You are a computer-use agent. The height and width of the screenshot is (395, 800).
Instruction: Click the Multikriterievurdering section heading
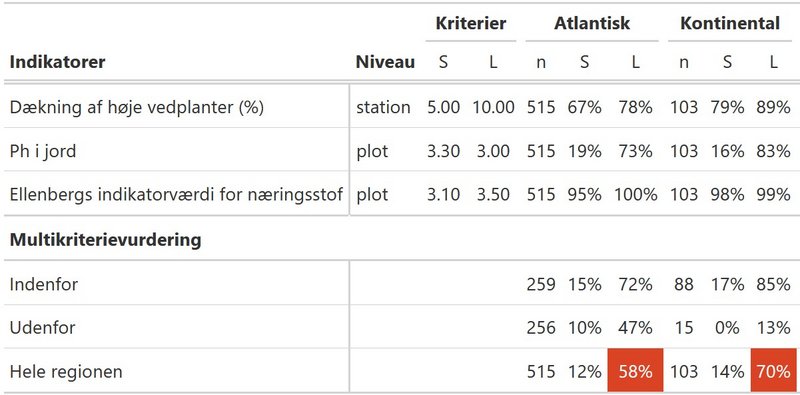point(105,239)
